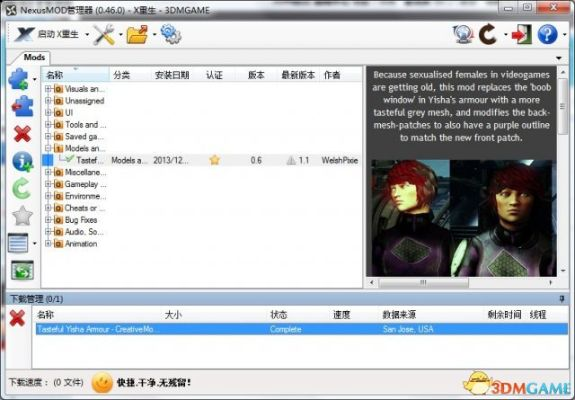Click the San Jose, USA source cell

tap(408, 329)
